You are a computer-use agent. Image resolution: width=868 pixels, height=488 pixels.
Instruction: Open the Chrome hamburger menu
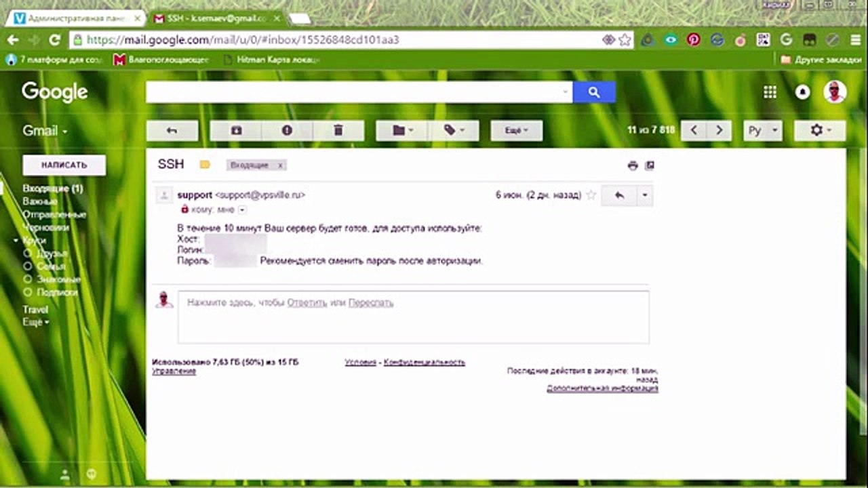tap(856, 40)
